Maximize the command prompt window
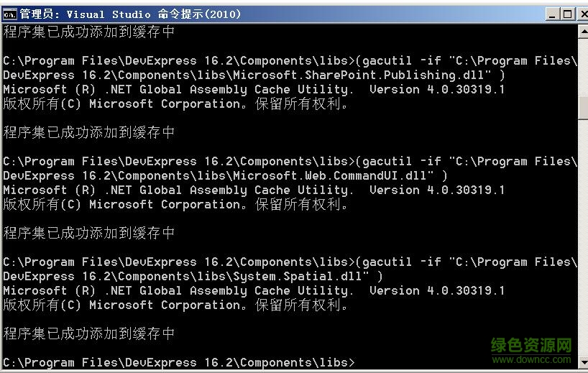The image size is (588, 373). [x=565, y=14]
